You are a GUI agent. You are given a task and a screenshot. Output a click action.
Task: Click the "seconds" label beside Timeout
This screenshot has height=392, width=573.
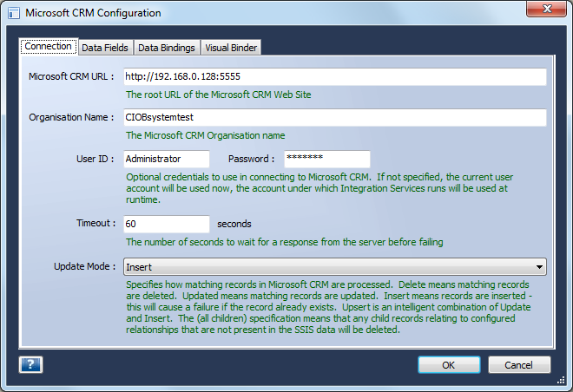pyautogui.click(x=234, y=224)
